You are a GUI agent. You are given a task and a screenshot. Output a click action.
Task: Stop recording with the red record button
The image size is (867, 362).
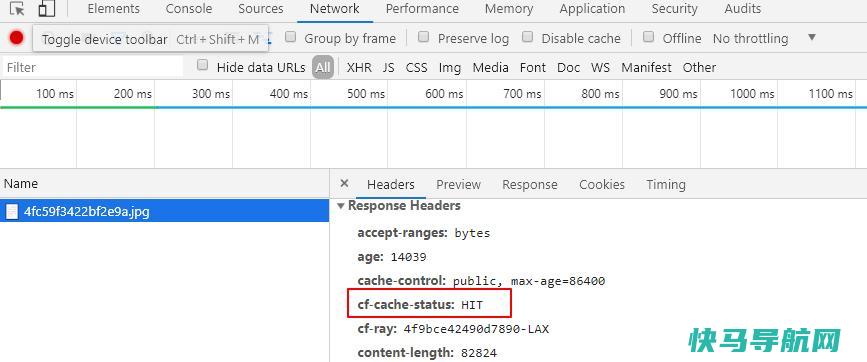[17, 38]
